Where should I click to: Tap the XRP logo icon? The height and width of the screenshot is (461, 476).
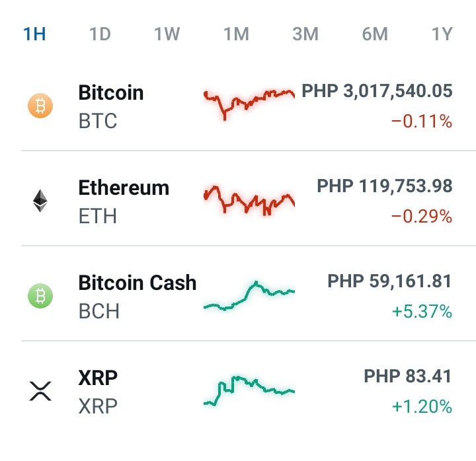coord(40,391)
